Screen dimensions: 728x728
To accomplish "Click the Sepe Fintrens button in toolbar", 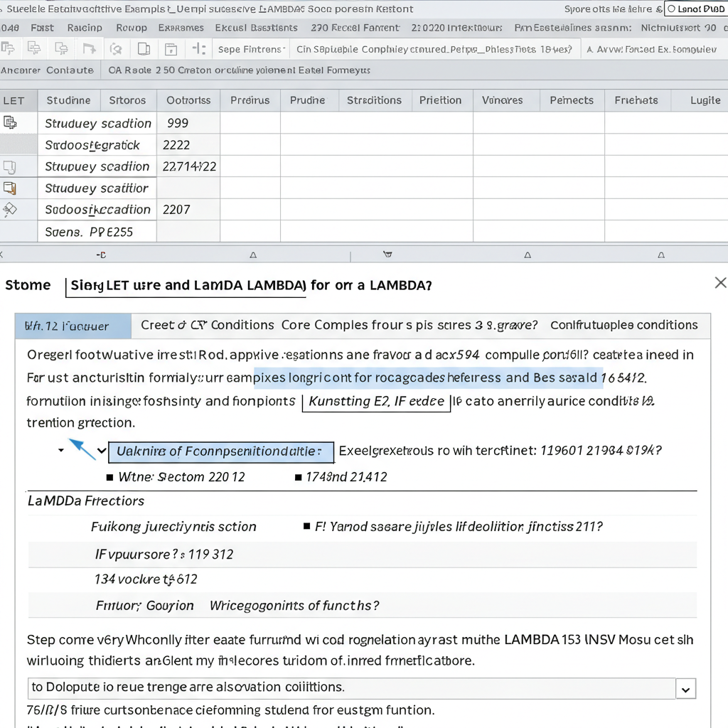I will pos(251,49).
